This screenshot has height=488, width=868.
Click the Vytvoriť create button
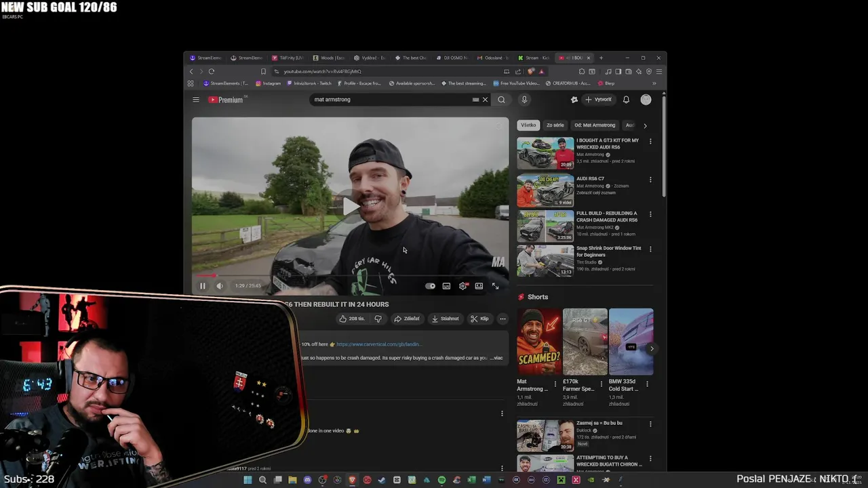tap(599, 100)
